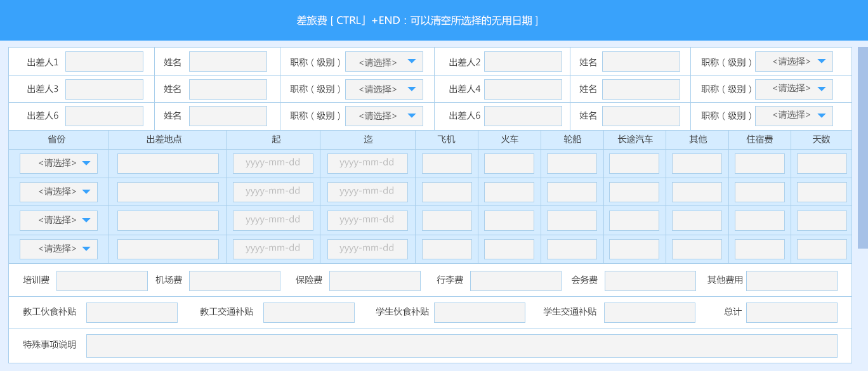Click the first row 起 date field
The width and height of the screenshot is (868, 371).
point(273,164)
